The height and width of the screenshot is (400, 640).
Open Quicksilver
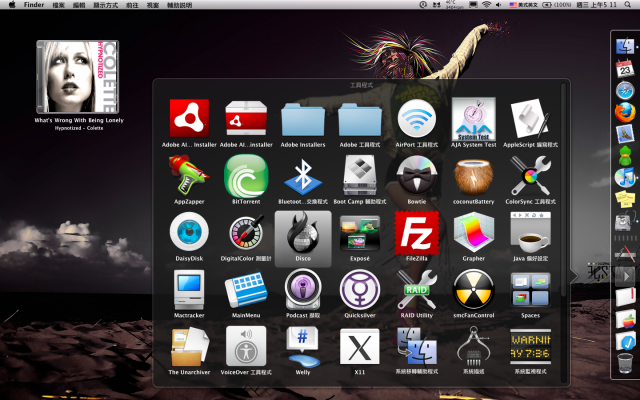pos(360,290)
